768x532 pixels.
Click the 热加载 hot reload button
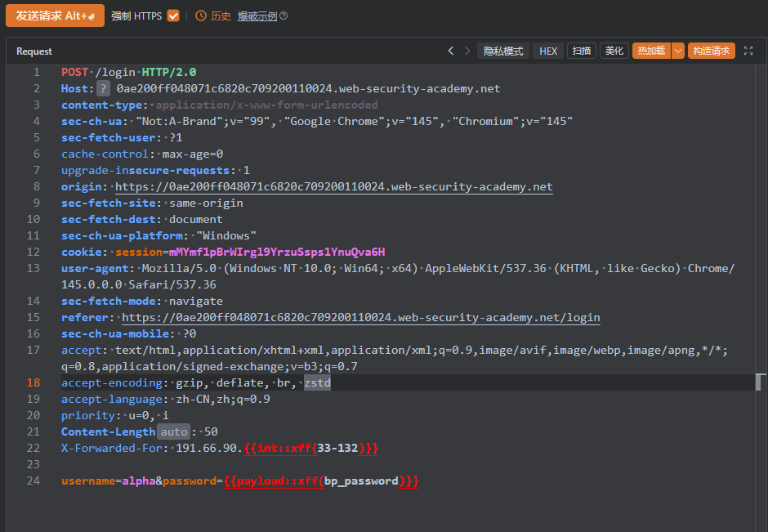pos(651,51)
